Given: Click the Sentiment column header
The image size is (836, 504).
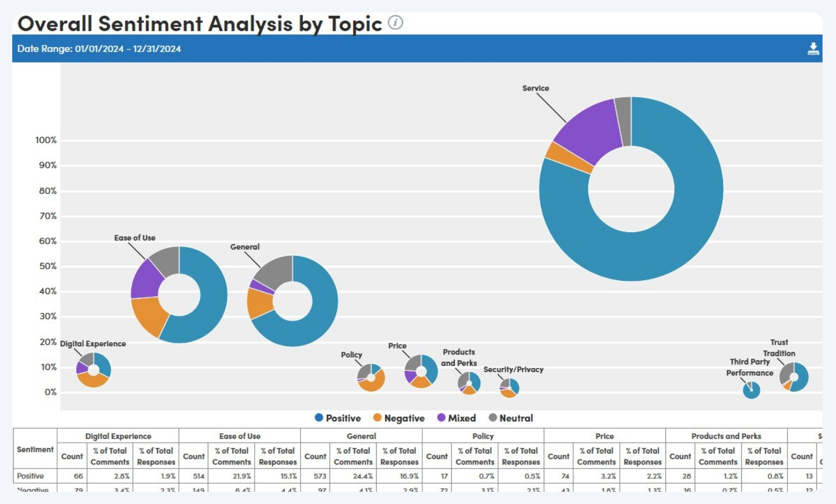Looking at the screenshot, I should (35, 449).
